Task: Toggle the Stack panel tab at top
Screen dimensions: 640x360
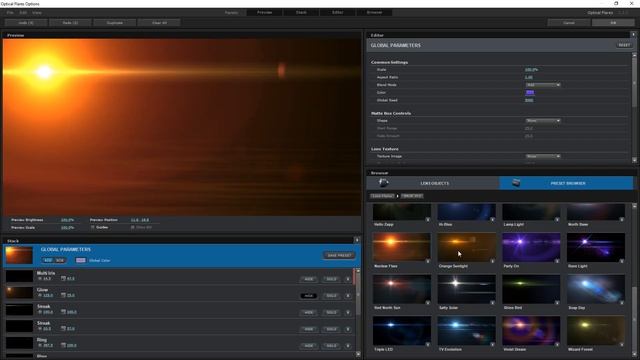Action: pos(301,13)
